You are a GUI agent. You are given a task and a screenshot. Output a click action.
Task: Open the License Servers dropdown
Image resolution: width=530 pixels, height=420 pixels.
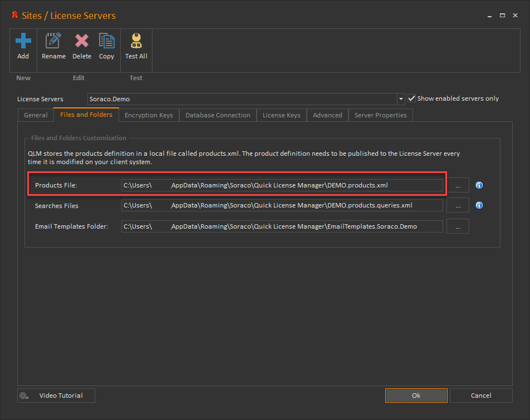(x=401, y=99)
